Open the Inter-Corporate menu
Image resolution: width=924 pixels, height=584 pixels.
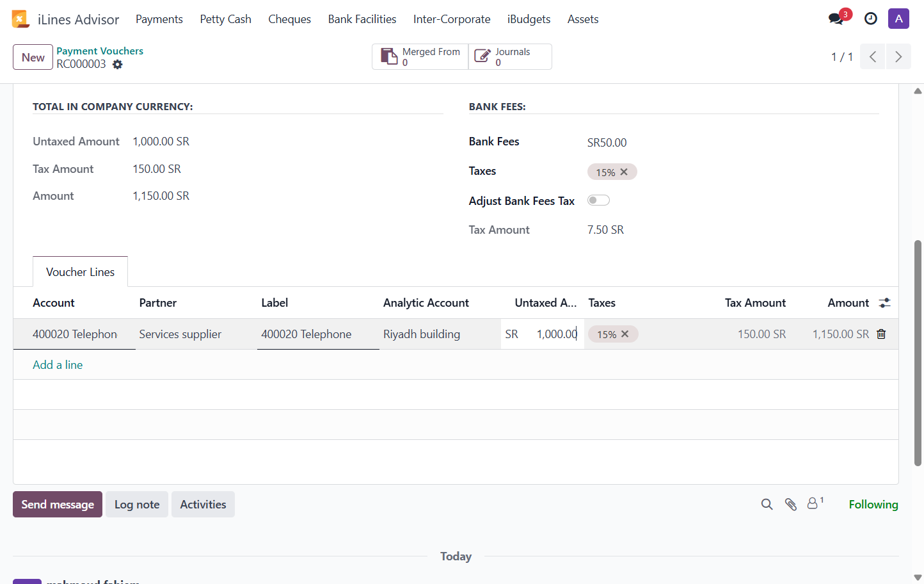pos(452,19)
